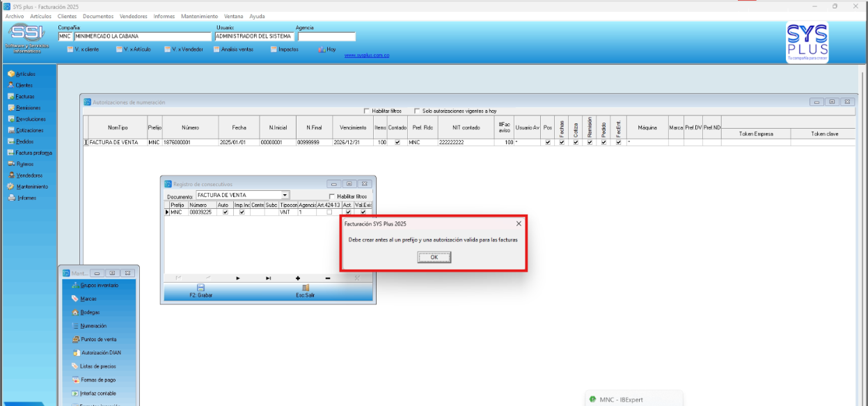Open Análisis ventas shortcut
Screen dimensions: 868x406
pyautogui.click(x=233, y=49)
